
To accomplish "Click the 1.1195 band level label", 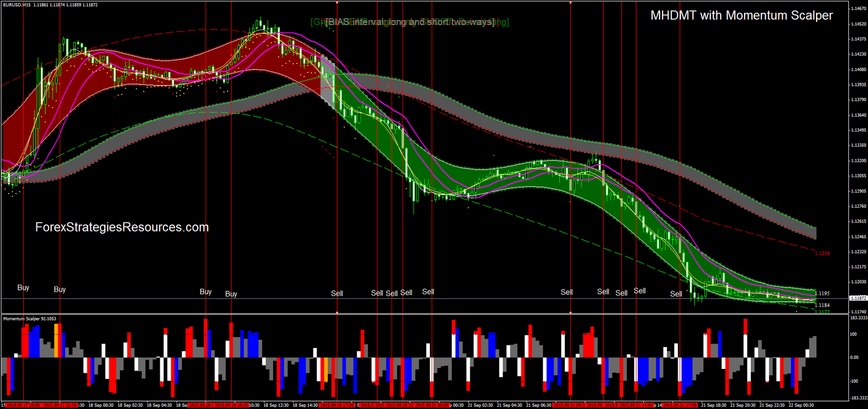I will [822, 294].
